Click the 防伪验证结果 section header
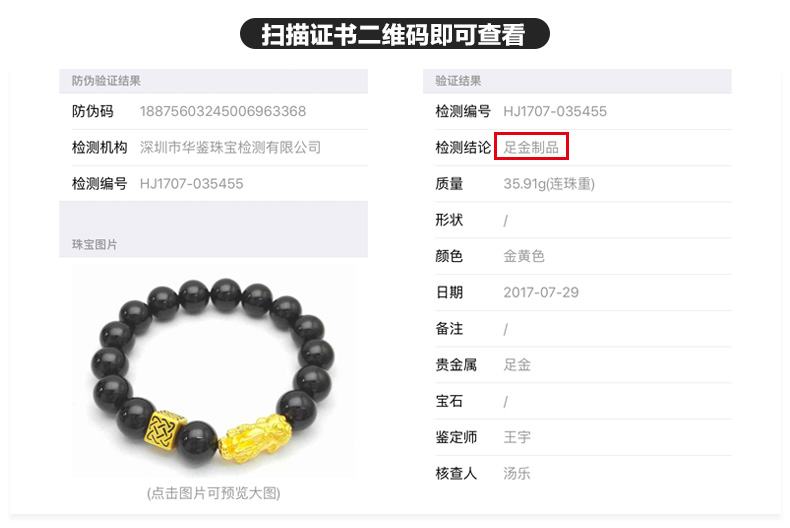Viewport: 790px width, 528px height. point(106,81)
